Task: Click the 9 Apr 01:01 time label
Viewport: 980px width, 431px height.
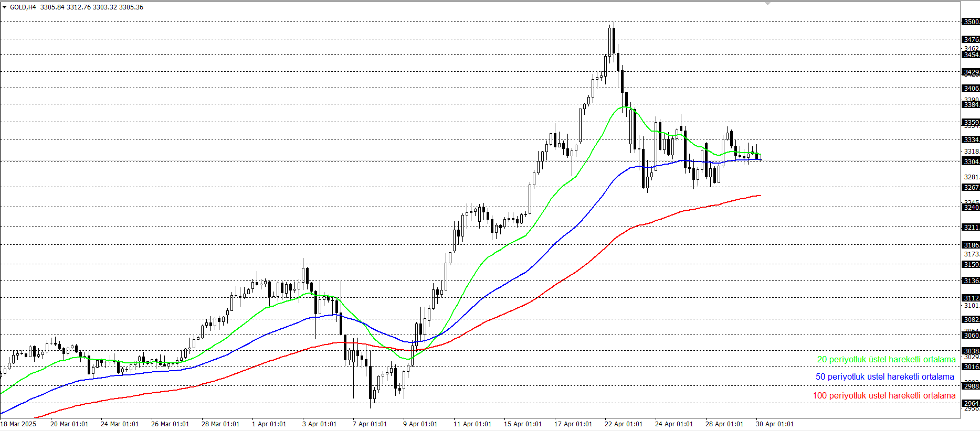Action: point(420,424)
